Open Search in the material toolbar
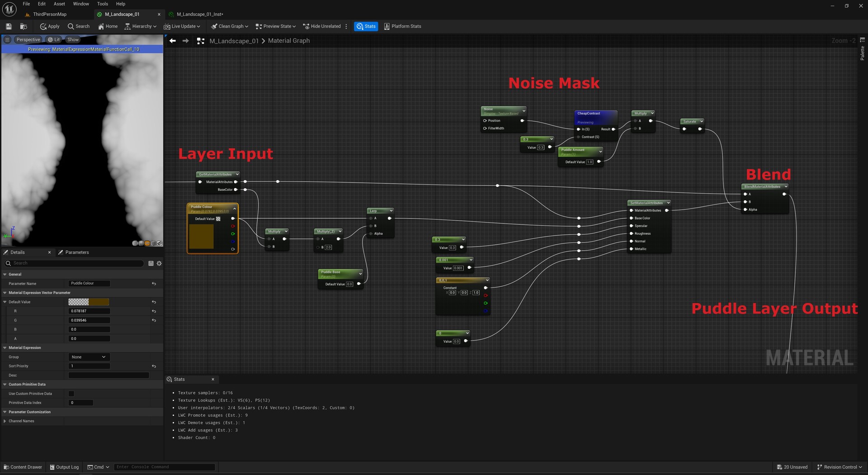This screenshot has width=868, height=475. (79, 26)
